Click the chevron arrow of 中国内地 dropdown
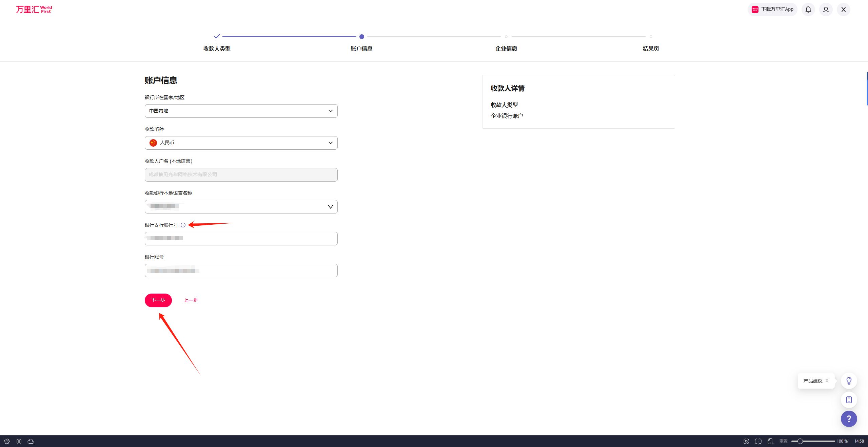This screenshot has height=447, width=868. coord(331,111)
